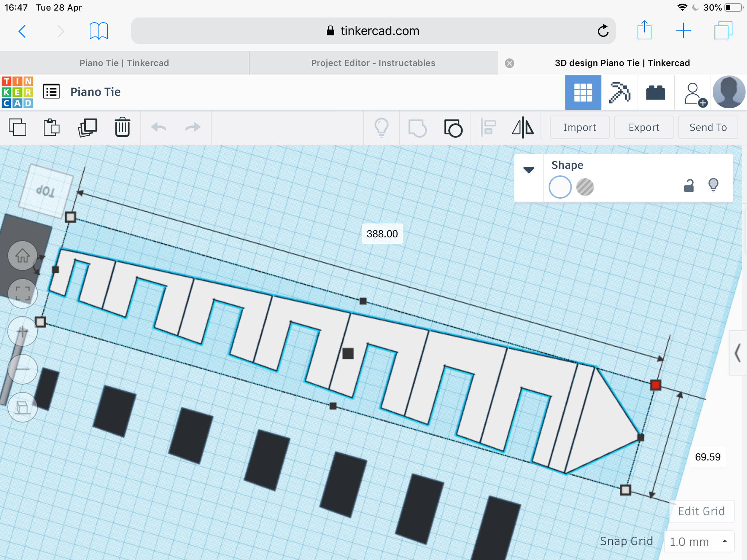Image resolution: width=747 pixels, height=560 pixels.
Task: Click the Ungroup shapes icon
Action: click(453, 128)
